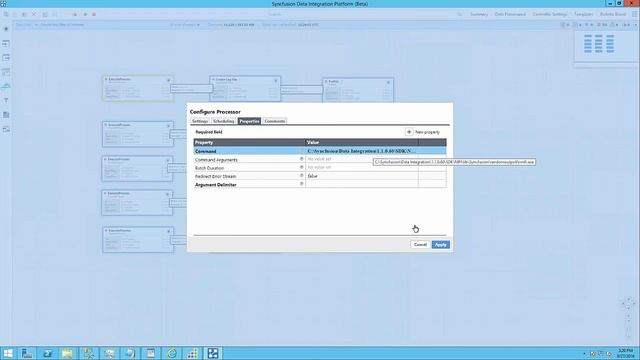Click the Value column header
Screen dimensions: 640x360
point(362,142)
